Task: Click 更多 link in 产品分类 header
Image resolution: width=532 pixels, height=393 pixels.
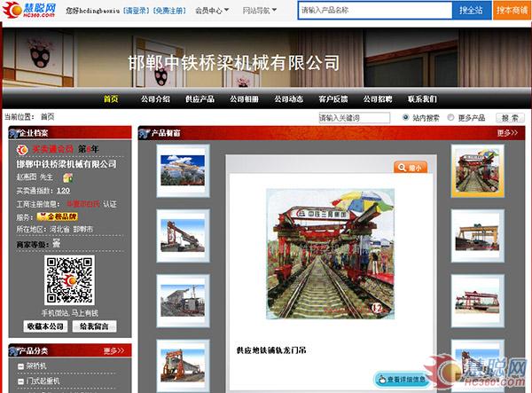Action: pyautogui.click(x=114, y=350)
